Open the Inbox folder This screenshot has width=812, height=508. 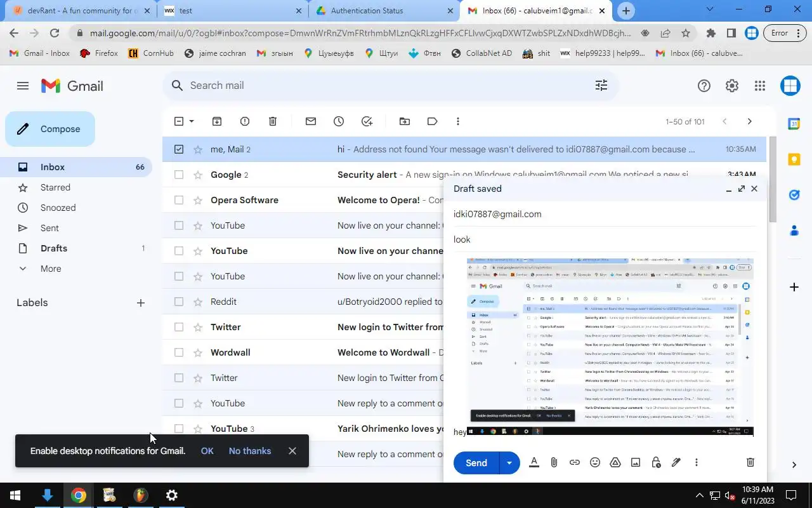(x=76, y=167)
